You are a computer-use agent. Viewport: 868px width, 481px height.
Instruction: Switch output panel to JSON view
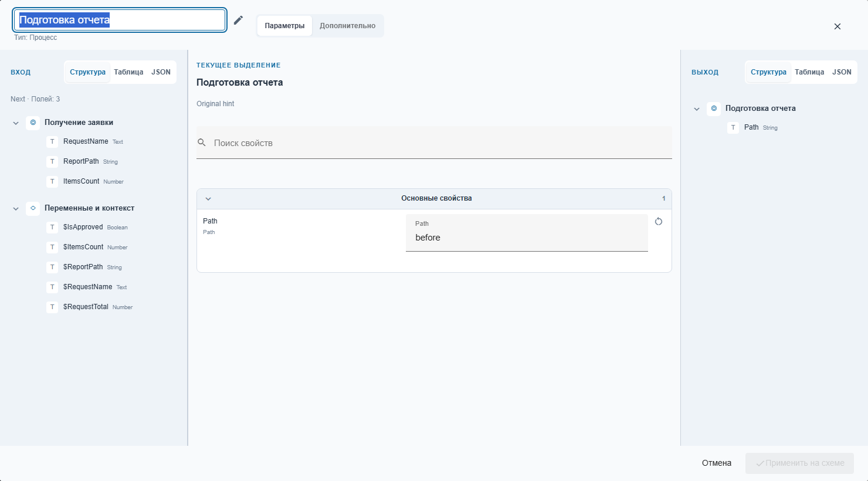[x=842, y=72]
